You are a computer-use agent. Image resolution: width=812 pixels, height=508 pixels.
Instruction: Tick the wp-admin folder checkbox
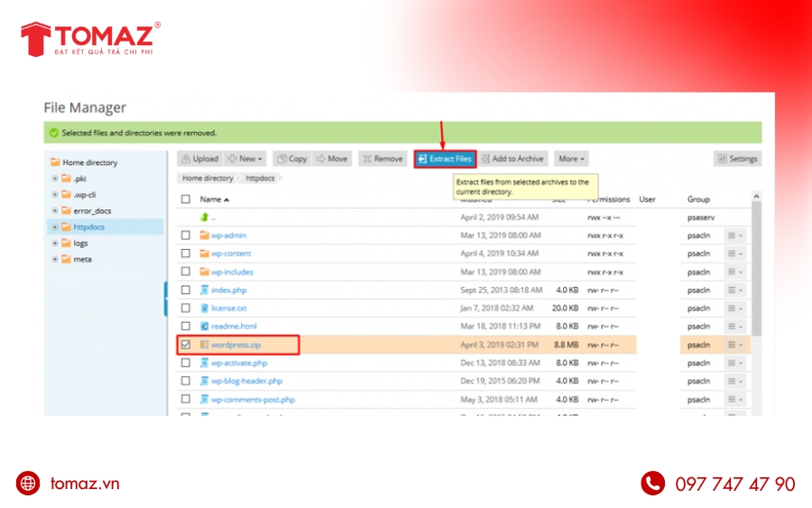186,236
